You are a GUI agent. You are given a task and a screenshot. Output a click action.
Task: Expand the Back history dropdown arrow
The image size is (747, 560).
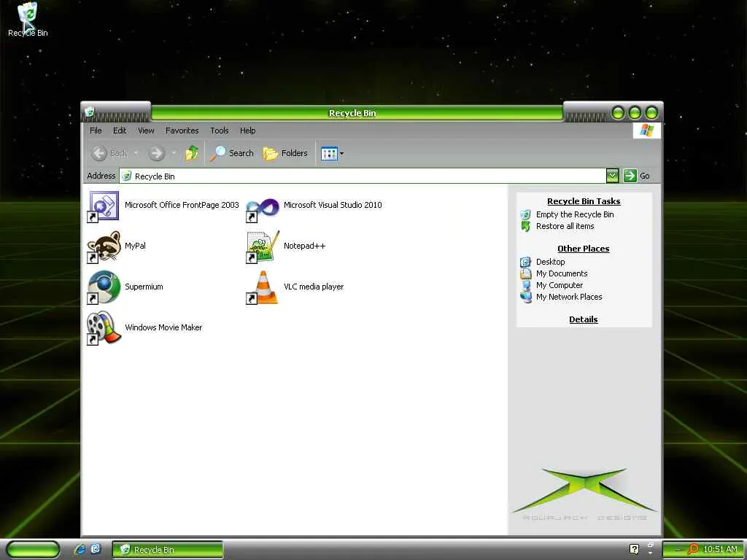pos(136,153)
